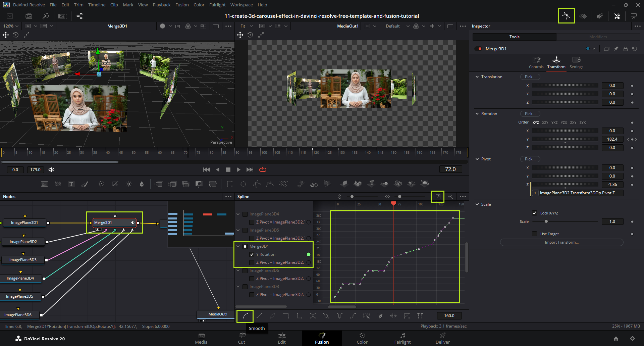Screen dimensions: 644x346
Task: Collapse Merge3D1 in spline tree
Action: point(238,246)
